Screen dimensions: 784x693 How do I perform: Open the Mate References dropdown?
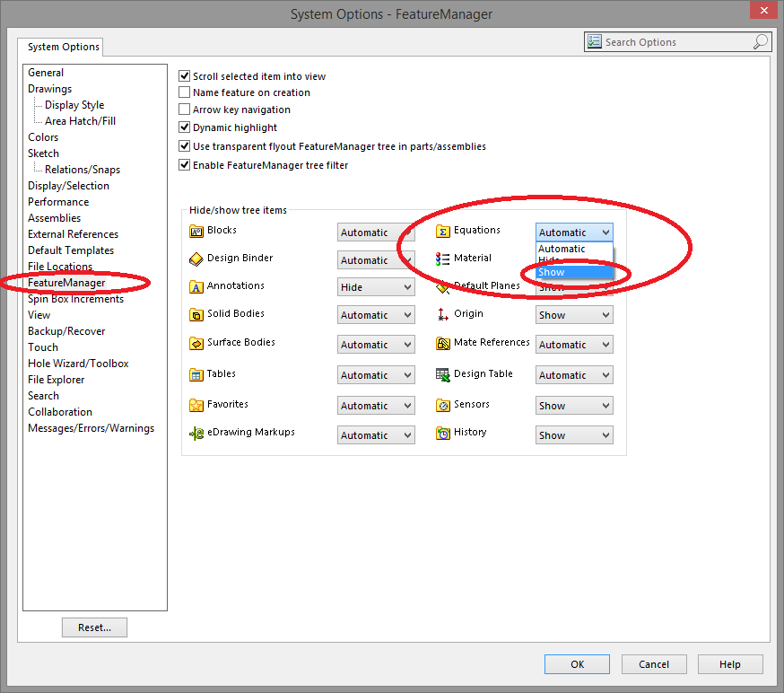[x=574, y=345]
